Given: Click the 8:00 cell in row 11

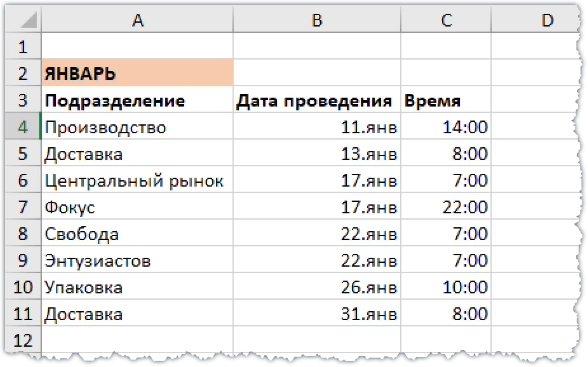Looking at the screenshot, I should (x=446, y=313).
